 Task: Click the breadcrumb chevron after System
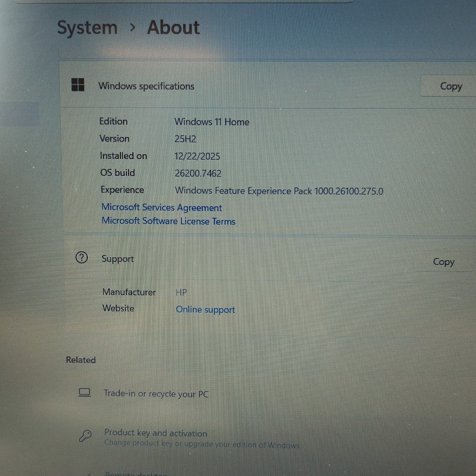[x=133, y=28]
